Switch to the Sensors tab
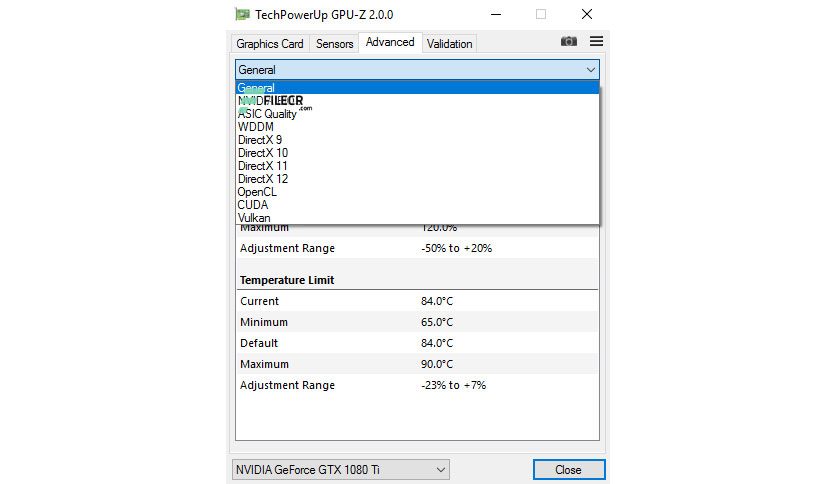 coord(334,44)
